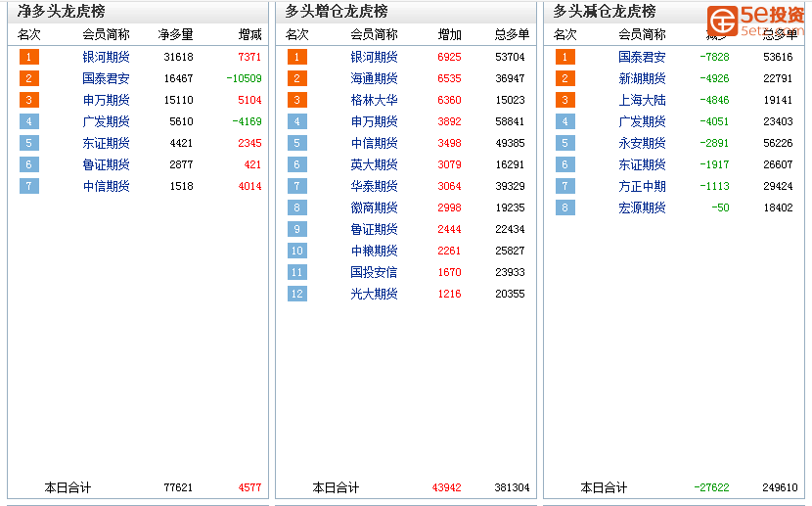Open 国泰君安 in the 多头减仓龙虎榜 list
This screenshot has width=812, height=506.
click(x=642, y=57)
